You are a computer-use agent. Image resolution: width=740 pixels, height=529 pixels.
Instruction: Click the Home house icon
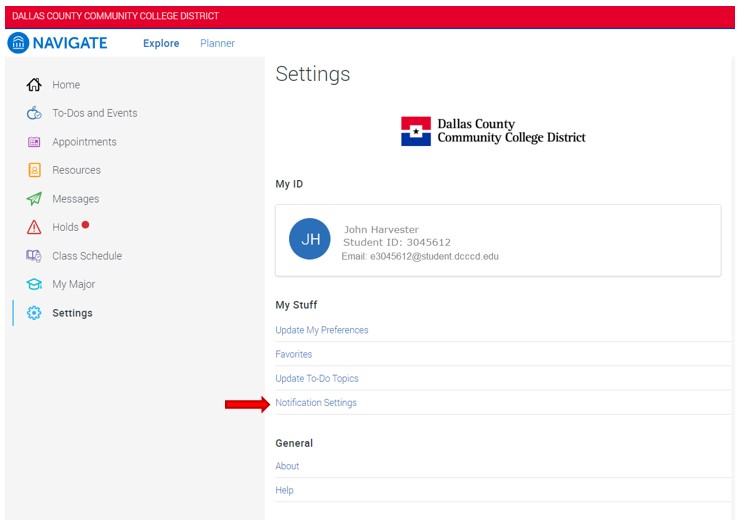tap(34, 85)
